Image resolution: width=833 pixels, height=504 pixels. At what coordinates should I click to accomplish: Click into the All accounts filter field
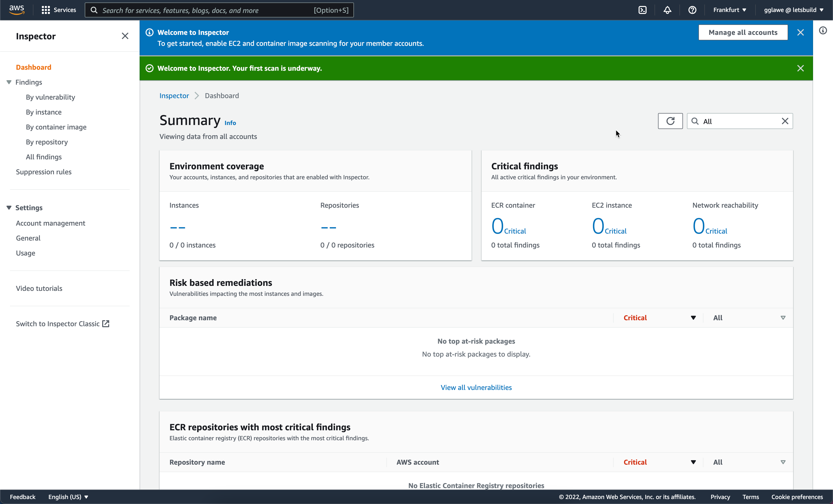coord(740,121)
